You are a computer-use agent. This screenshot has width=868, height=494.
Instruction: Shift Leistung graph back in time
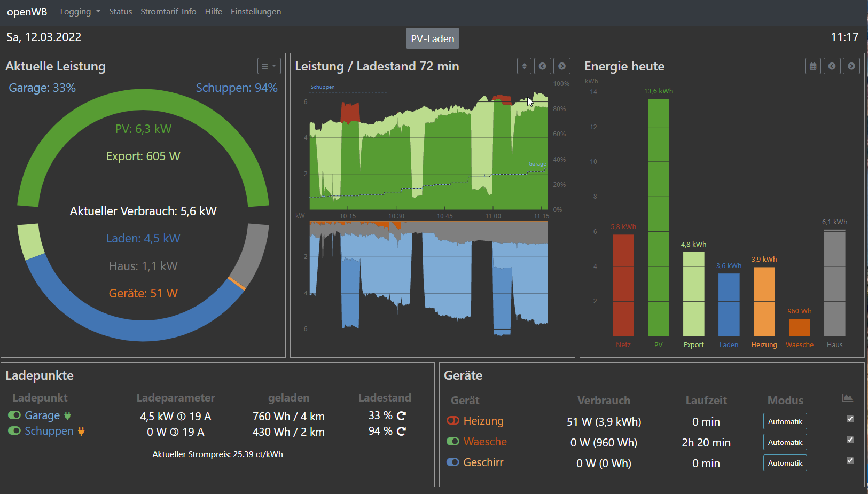click(542, 66)
